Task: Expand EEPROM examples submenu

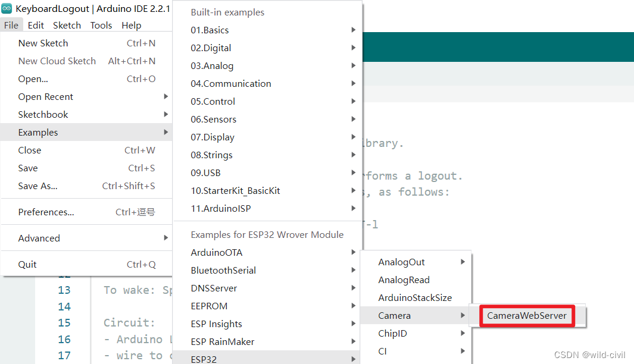Action: pos(267,306)
